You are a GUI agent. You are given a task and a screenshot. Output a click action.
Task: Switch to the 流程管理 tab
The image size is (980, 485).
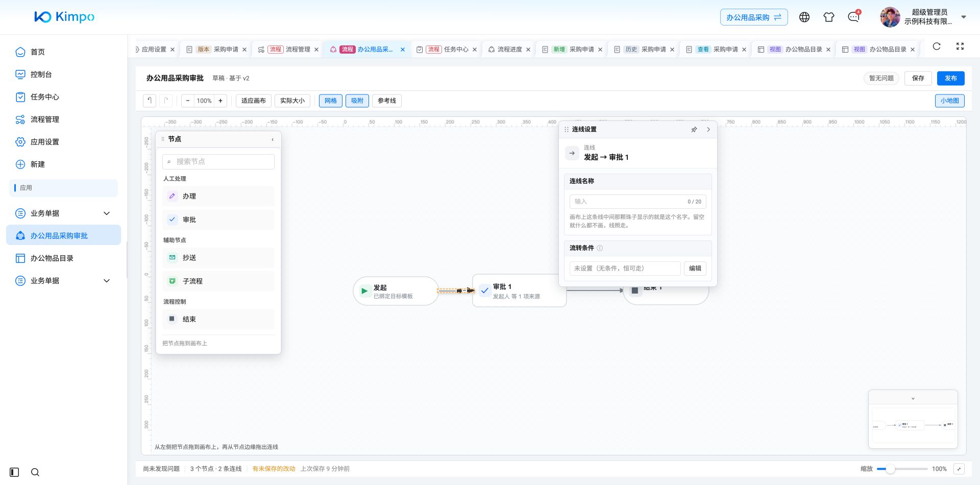(288, 50)
